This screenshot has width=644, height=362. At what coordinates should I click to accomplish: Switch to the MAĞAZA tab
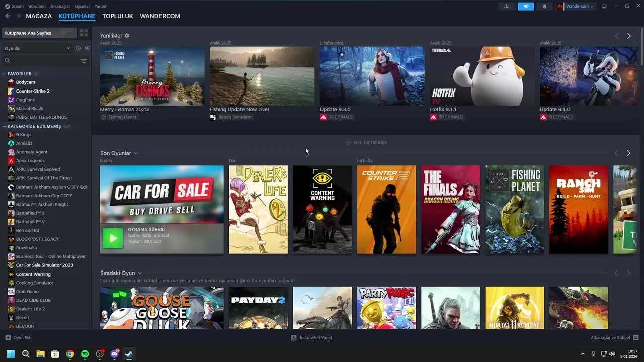click(x=39, y=16)
